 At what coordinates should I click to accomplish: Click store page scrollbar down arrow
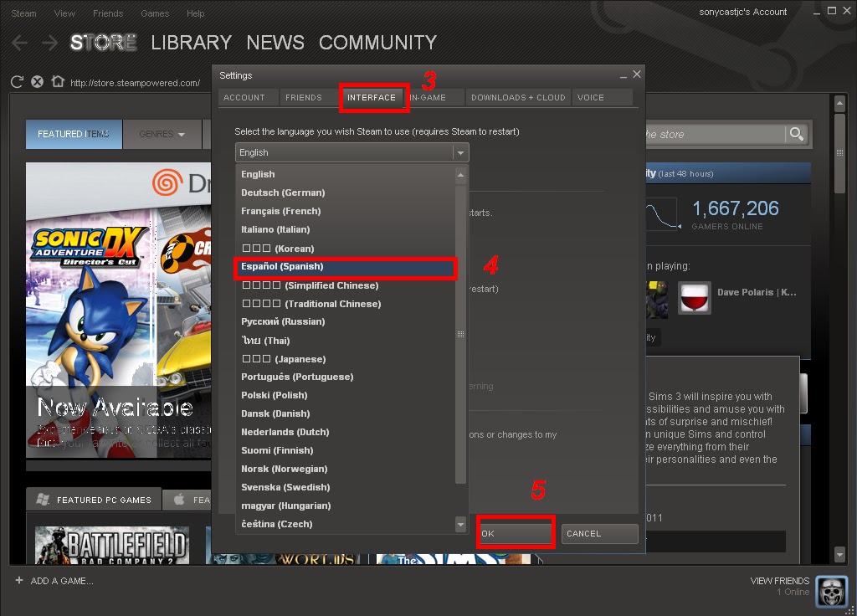pyautogui.click(x=840, y=555)
